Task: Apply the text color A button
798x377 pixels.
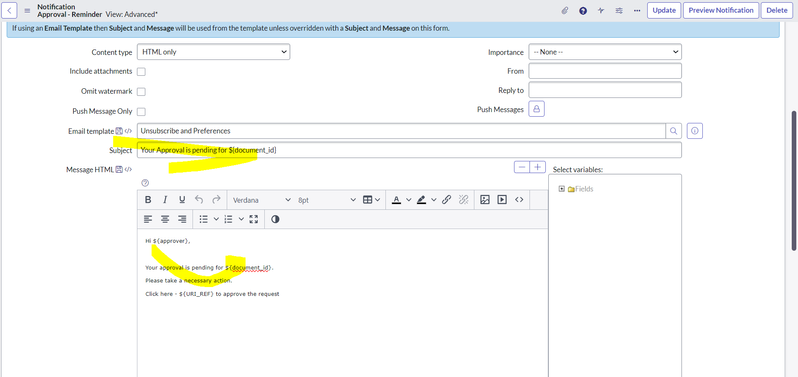Action: click(396, 200)
